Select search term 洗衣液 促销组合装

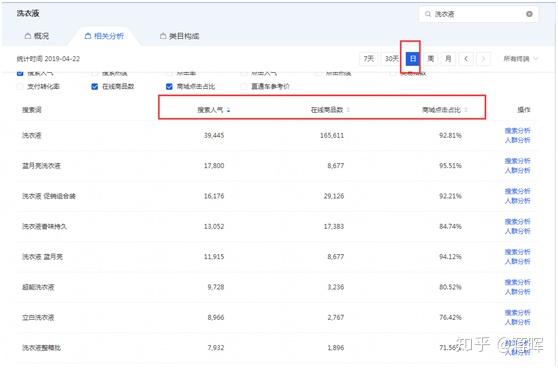tap(49, 196)
